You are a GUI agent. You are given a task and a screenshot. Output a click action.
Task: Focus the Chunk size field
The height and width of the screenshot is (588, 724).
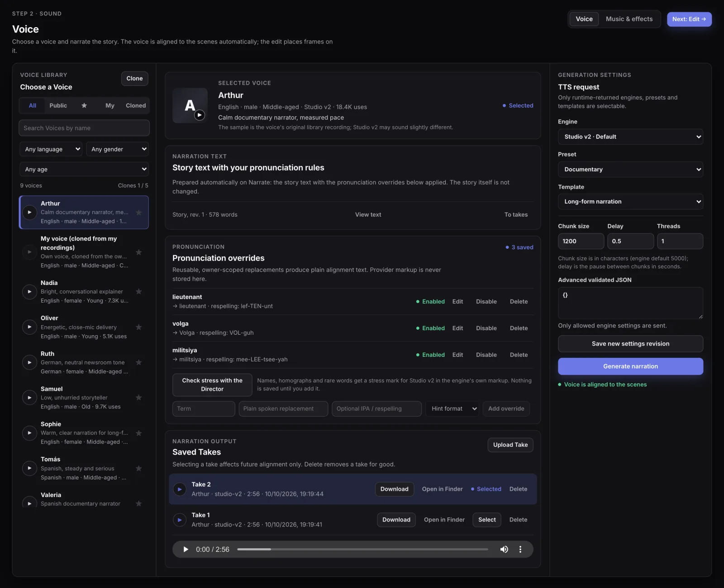pyautogui.click(x=581, y=241)
